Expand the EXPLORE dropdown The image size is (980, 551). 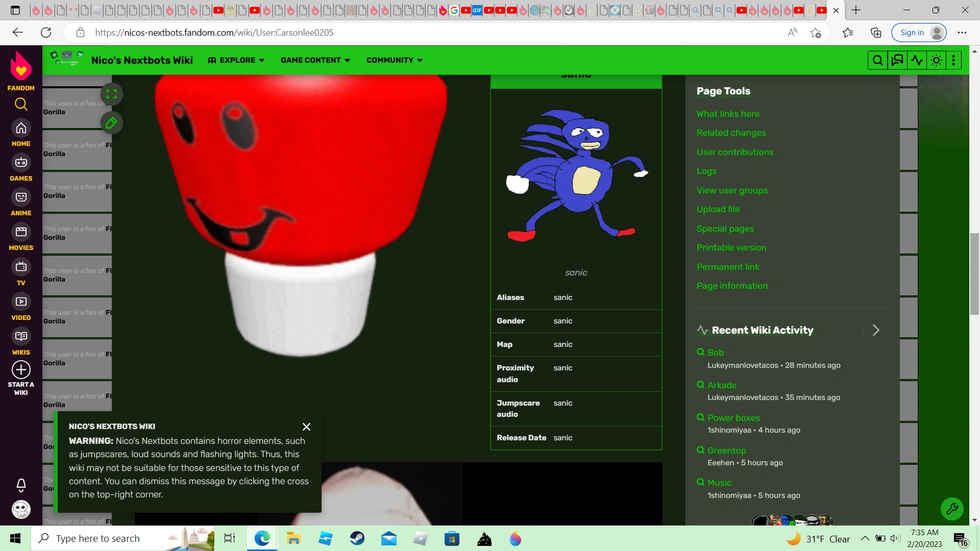235,60
